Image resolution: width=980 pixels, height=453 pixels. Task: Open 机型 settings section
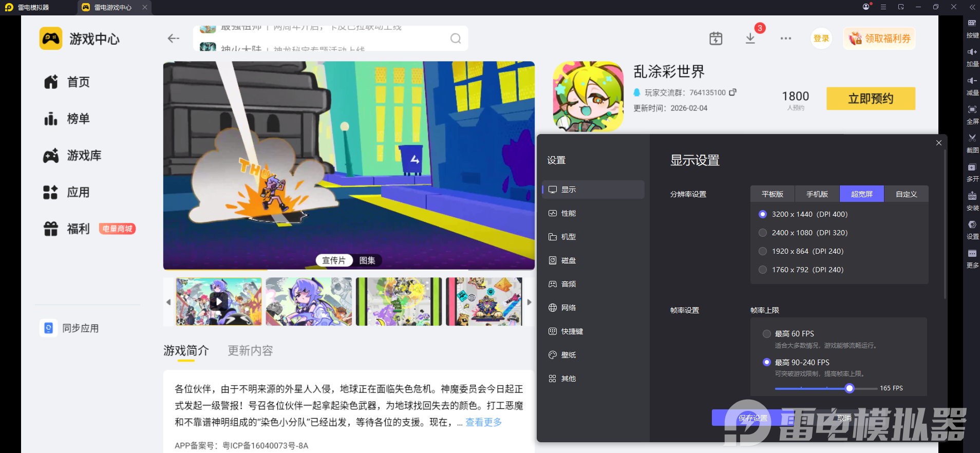click(x=593, y=237)
